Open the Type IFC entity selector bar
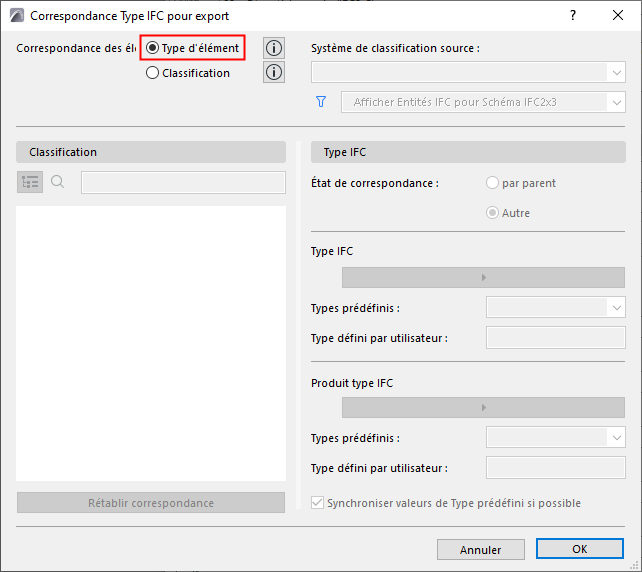The height and width of the screenshot is (572, 642). (x=483, y=277)
